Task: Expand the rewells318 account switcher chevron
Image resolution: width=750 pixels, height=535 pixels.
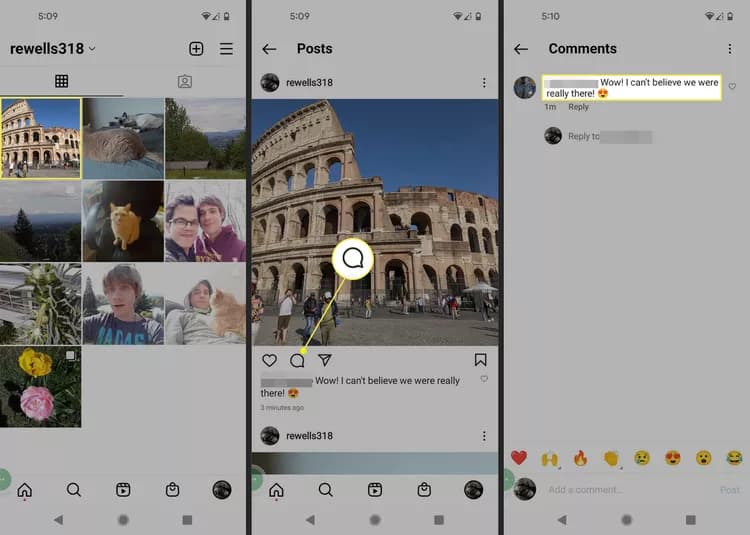Action: pyautogui.click(x=92, y=49)
